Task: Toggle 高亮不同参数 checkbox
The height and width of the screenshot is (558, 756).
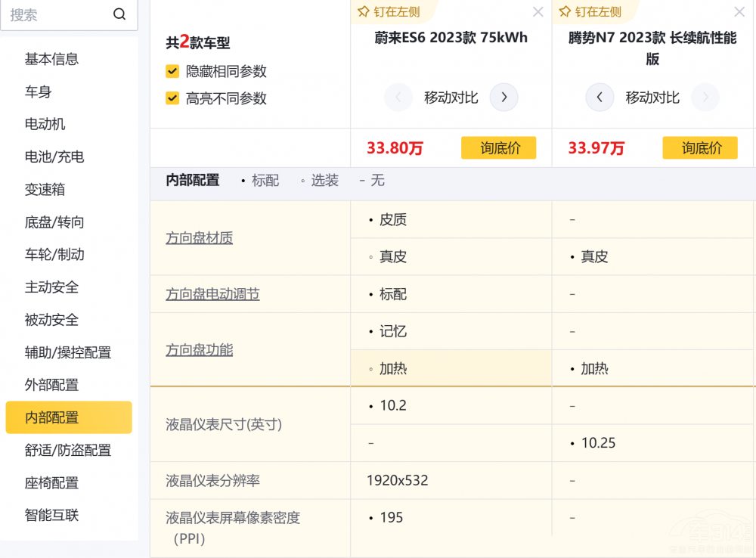Action: 172,98
